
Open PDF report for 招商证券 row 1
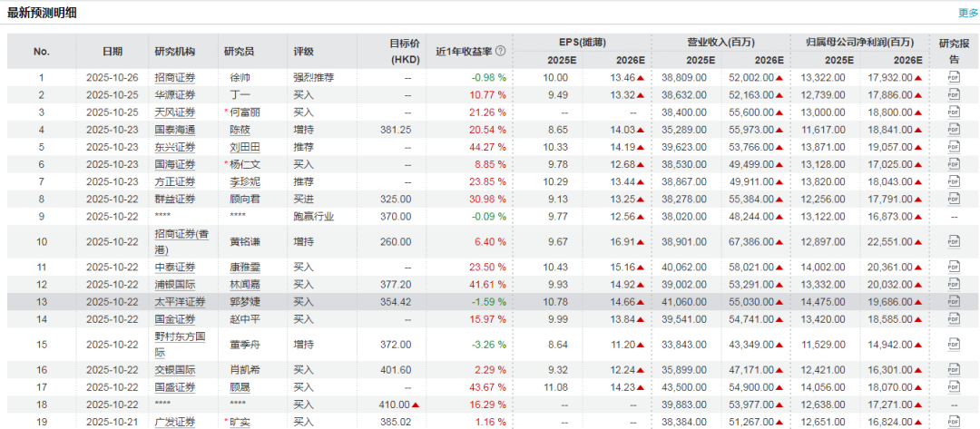coord(954,77)
